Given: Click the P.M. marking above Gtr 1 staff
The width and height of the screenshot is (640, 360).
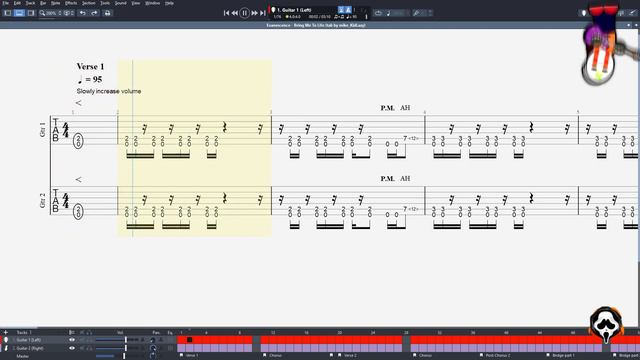Looking at the screenshot, I should pos(387,108).
